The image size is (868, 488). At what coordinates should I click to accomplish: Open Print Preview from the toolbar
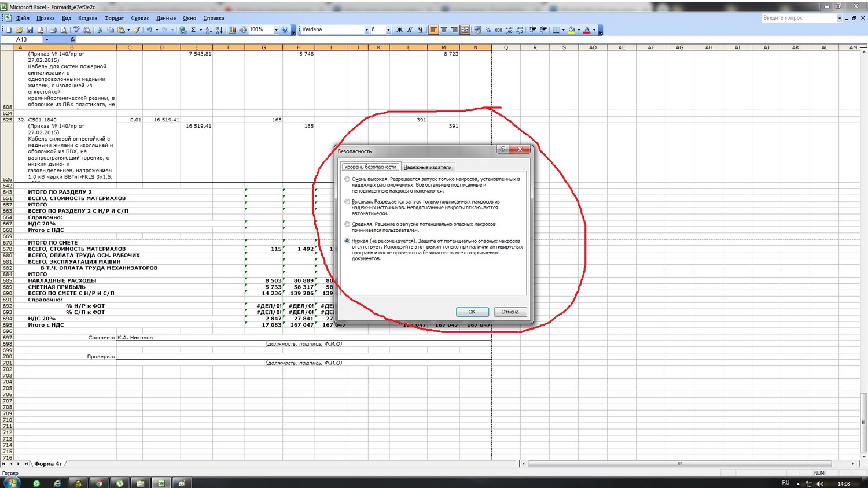[63, 29]
